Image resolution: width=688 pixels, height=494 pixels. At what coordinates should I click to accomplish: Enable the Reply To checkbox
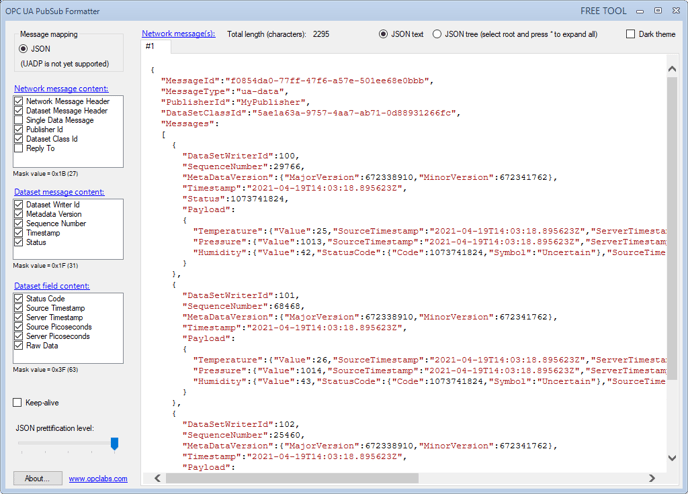click(19, 148)
